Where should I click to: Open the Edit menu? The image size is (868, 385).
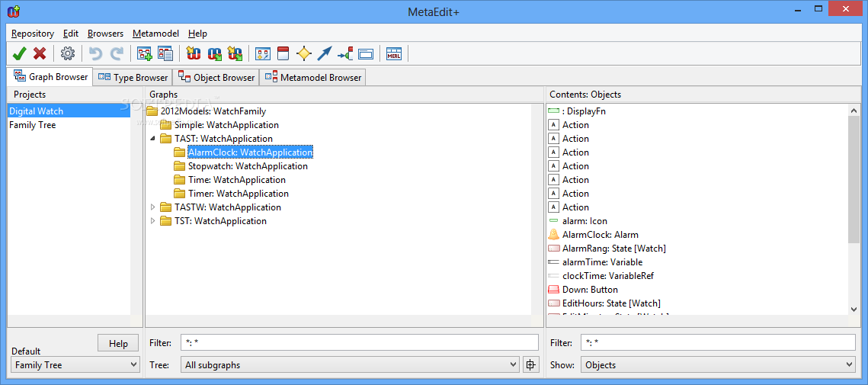[x=71, y=34]
